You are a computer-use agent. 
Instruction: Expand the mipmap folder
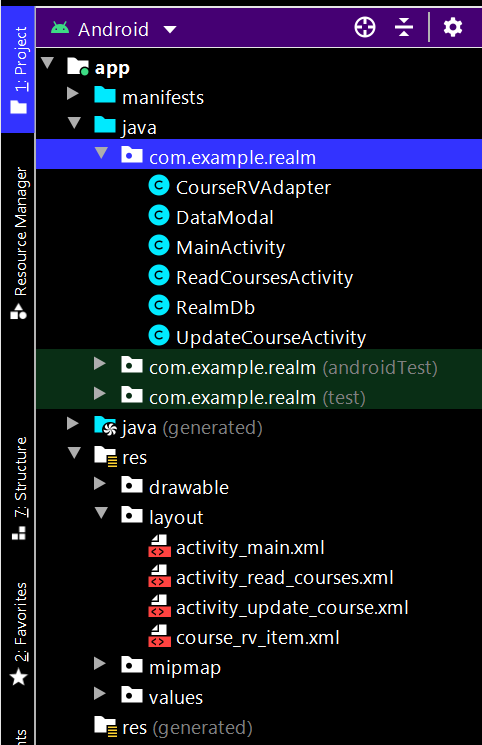point(99,663)
